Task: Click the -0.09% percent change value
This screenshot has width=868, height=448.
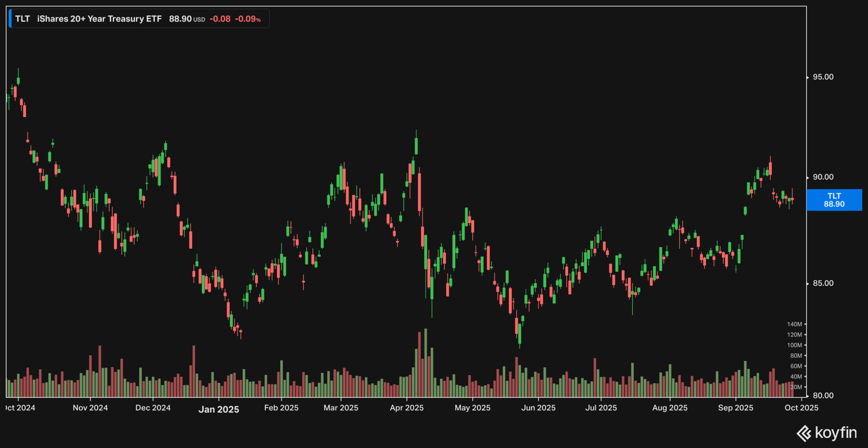Action: [x=248, y=19]
